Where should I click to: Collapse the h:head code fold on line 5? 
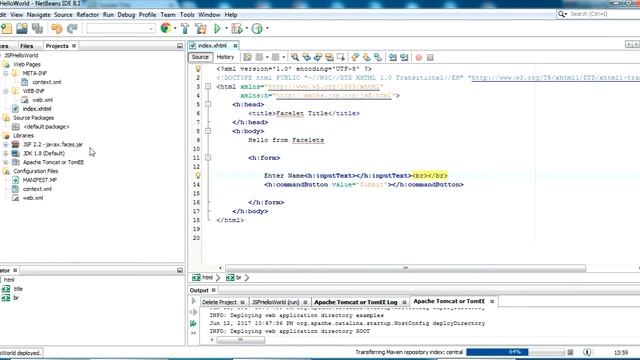(208, 104)
